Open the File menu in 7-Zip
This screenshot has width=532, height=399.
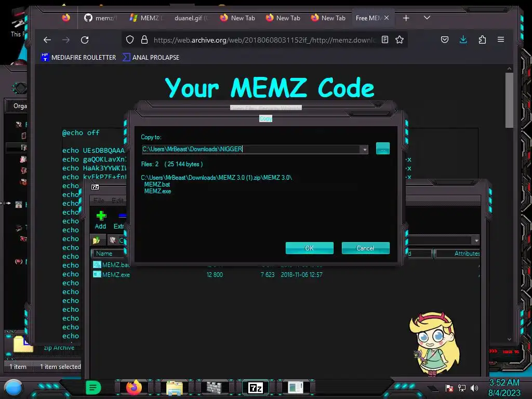coord(99,201)
